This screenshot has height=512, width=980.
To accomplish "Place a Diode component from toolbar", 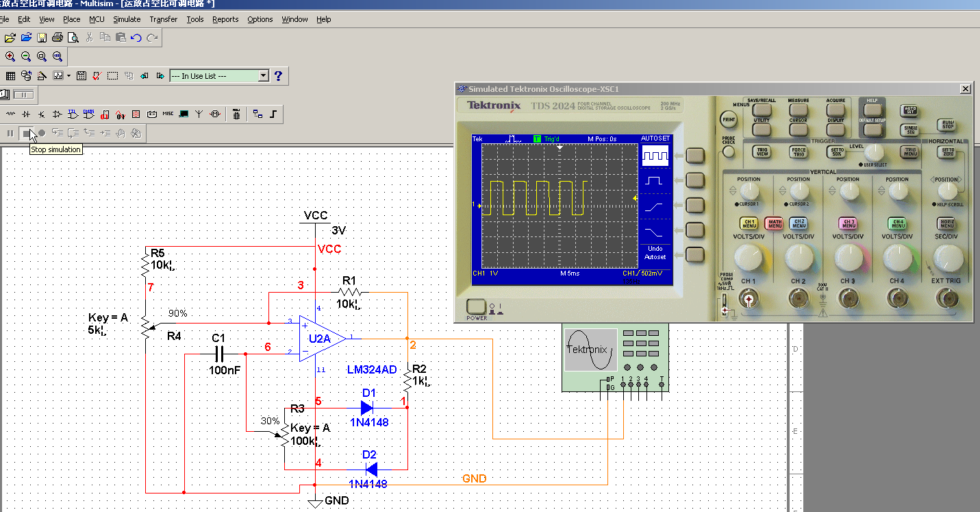I will pos(26,114).
